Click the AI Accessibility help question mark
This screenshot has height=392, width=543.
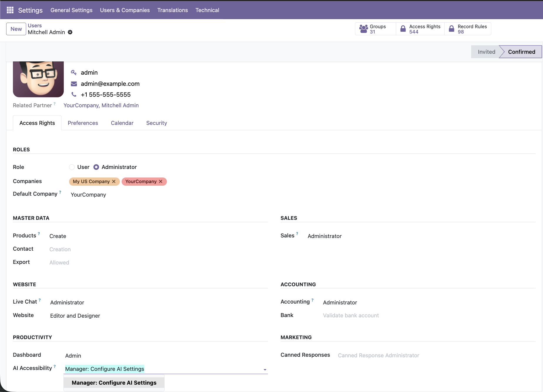click(x=55, y=366)
